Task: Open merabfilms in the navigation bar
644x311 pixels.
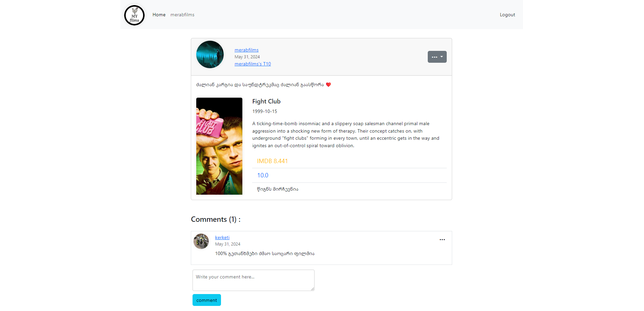Action: [x=182, y=15]
